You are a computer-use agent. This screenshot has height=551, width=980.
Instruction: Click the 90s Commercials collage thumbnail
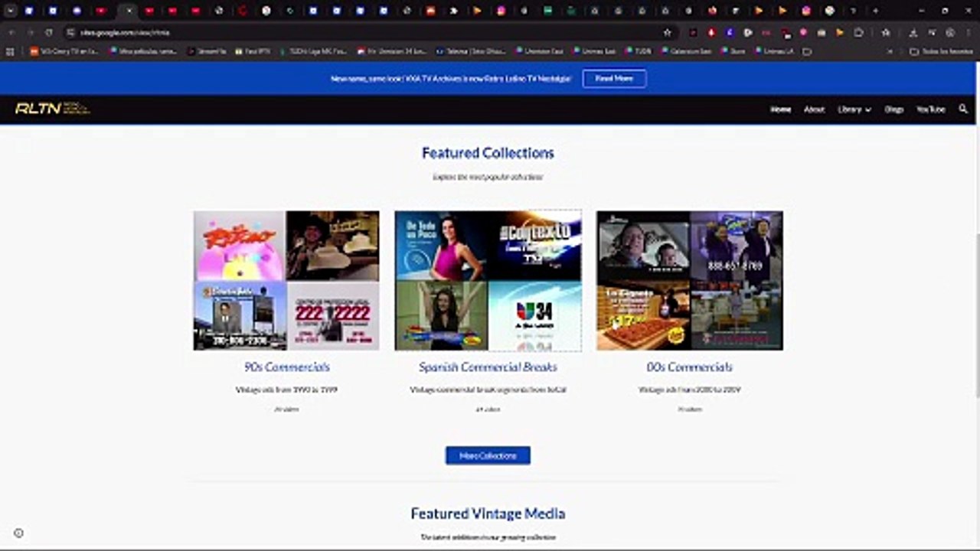[x=286, y=281]
